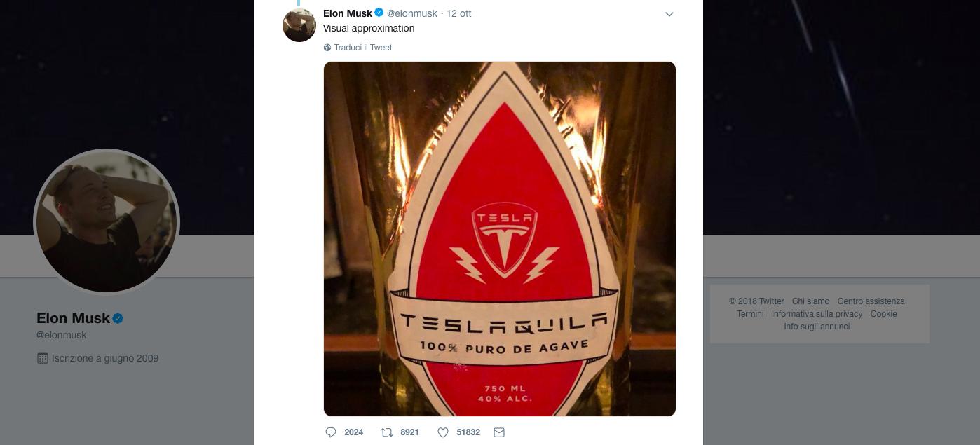Viewport: 980px width, 445px height.
Task: Click the globe icon beside Traduci il Tweet
Action: tap(327, 48)
